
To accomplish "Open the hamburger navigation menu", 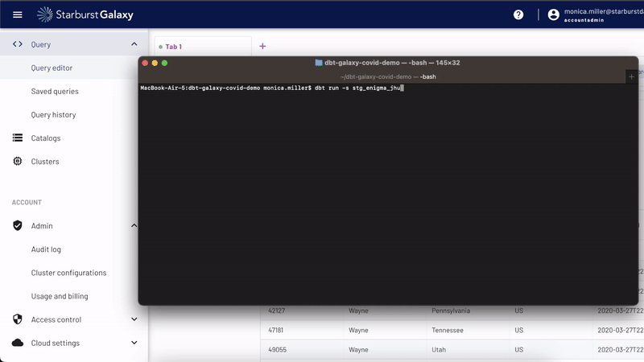I will [17, 14].
